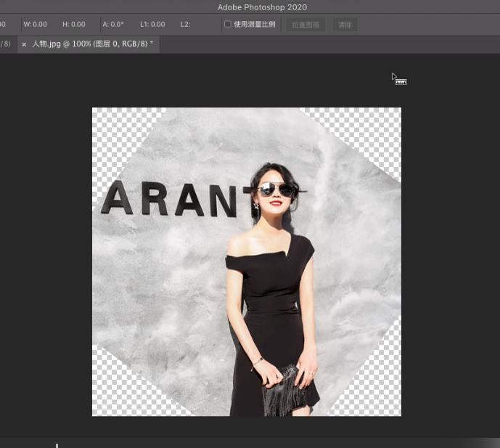
Task: Click the L2 length readout
Action: (185, 25)
